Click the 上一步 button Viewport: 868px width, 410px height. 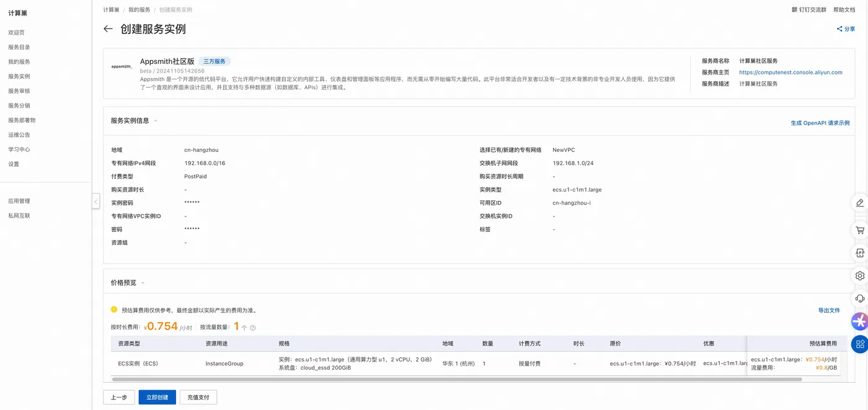pyautogui.click(x=119, y=398)
